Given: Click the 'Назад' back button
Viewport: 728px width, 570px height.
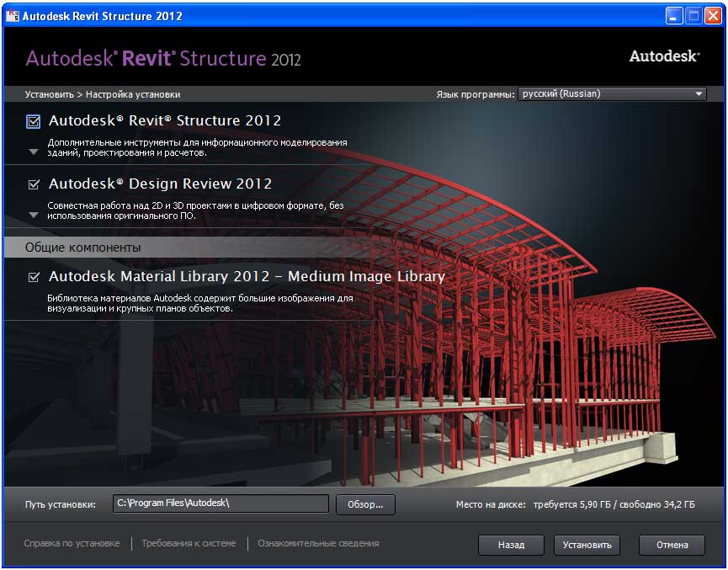Looking at the screenshot, I should click(511, 545).
